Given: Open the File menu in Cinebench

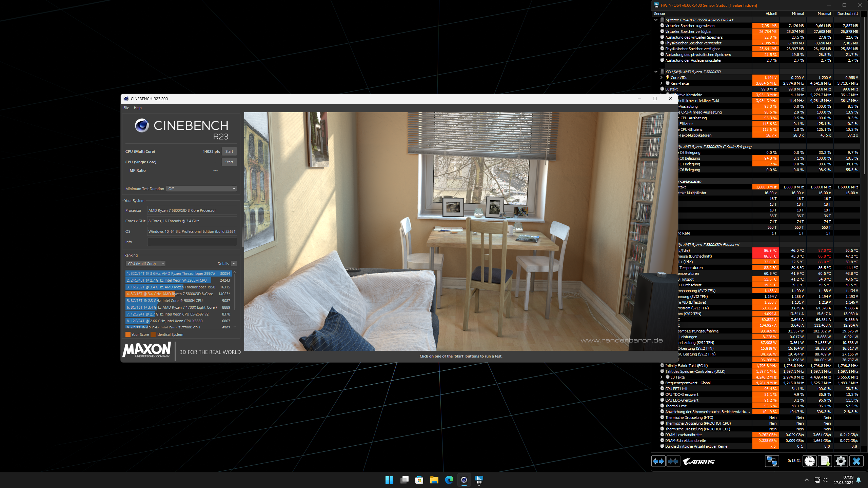Looking at the screenshot, I should point(126,108).
